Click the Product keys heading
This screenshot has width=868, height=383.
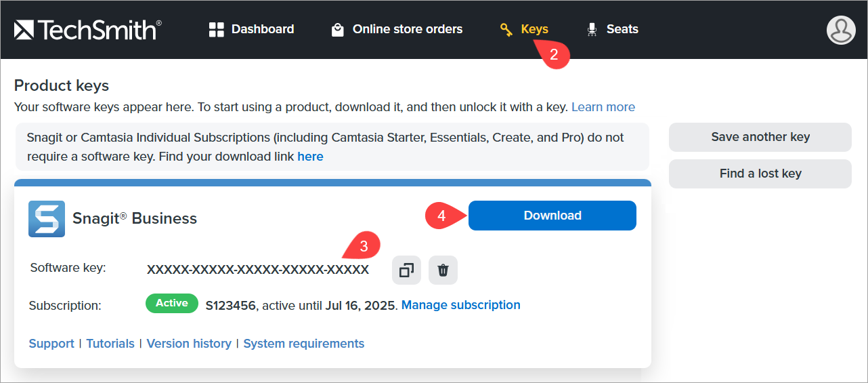tap(62, 85)
